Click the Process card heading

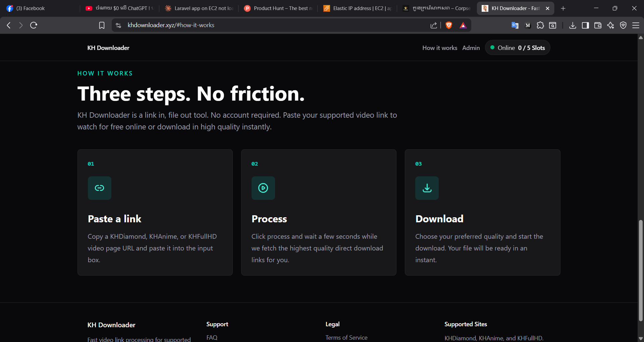pyautogui.click(x=269, y=219)
